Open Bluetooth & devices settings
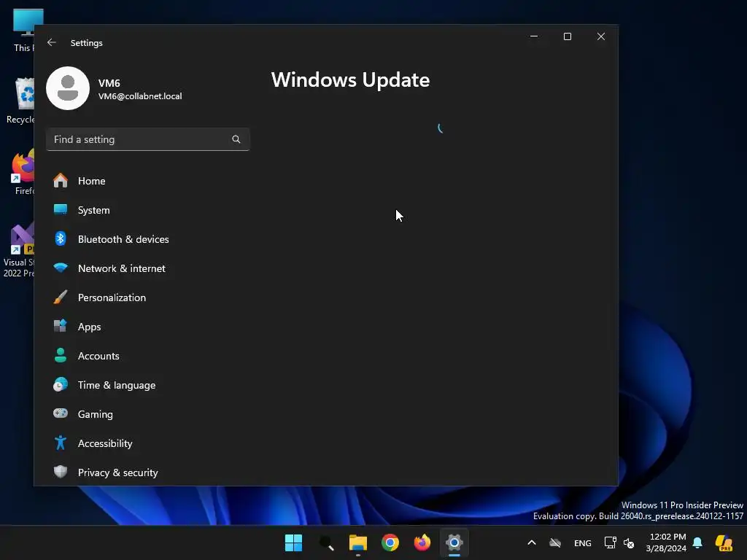747x560 pixels. click(147, 239)
